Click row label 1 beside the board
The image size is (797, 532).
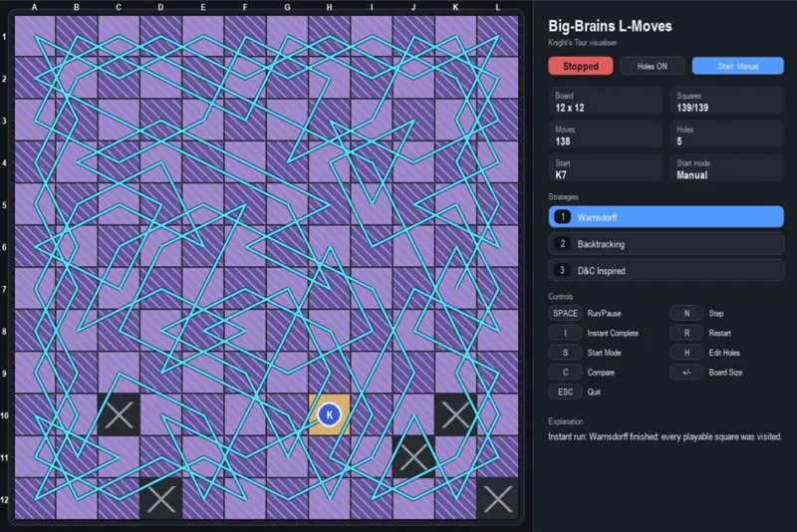[x=4, y=37]
